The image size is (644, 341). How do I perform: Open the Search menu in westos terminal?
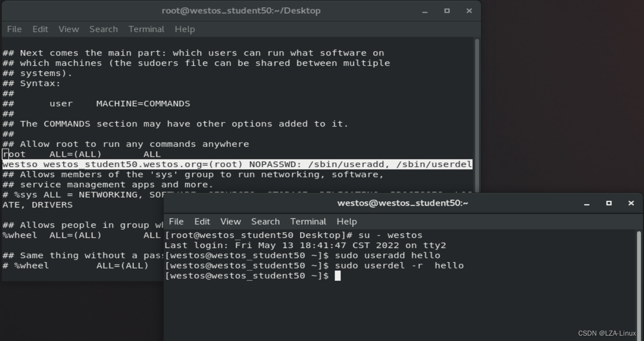click(265, 221)
